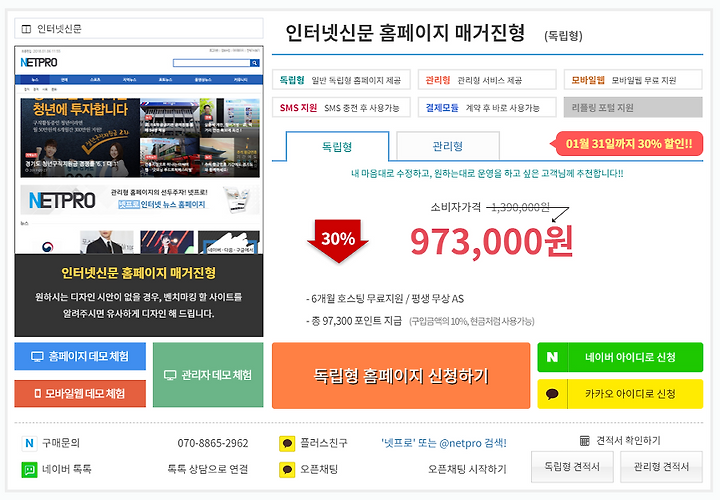The image size is (720, 500).
Task: Apply with 카카오 아이디로 신청
Action: (x=620, y=394)
